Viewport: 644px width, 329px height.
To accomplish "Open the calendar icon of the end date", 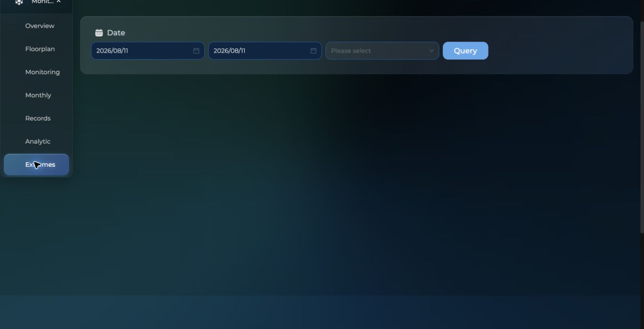I will pyautogui.click(x=314, y=51).
